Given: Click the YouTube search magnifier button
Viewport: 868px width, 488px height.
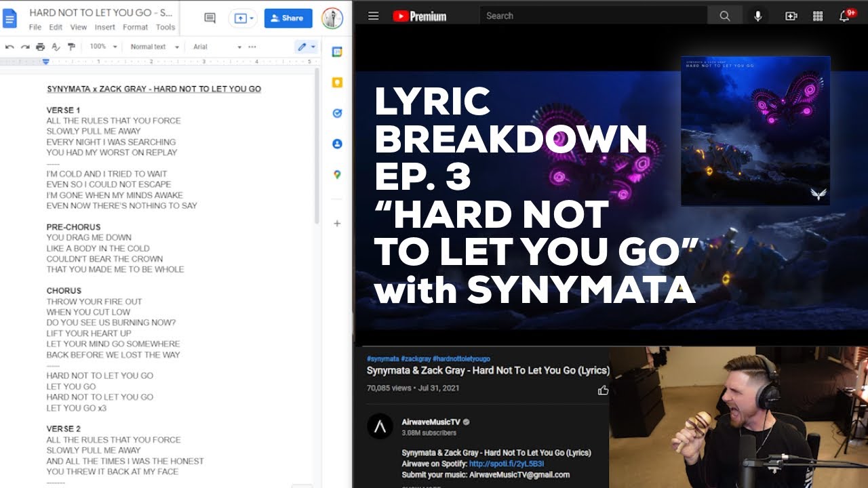Looking at the screenshot, I should coord(725,16).
